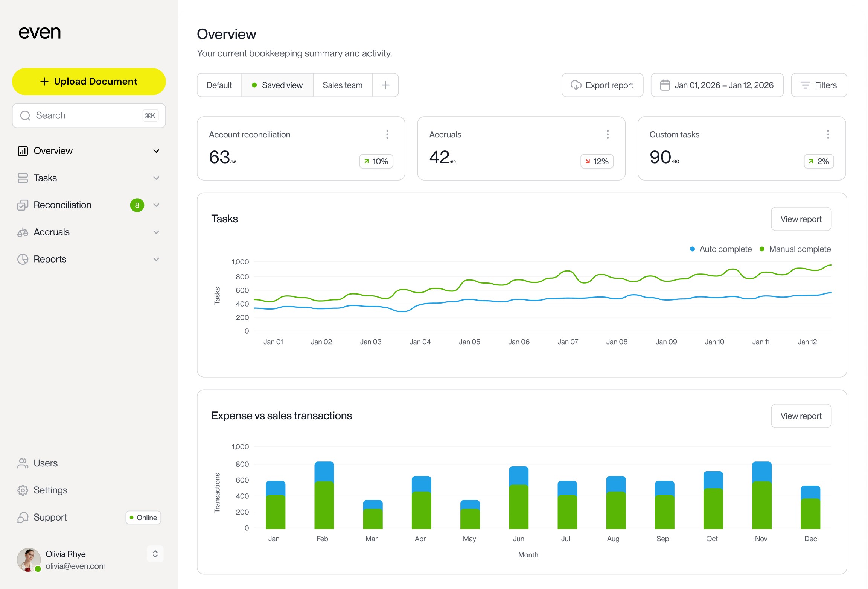Screen dimensions: 868x589
Task: Open Accruals card three-dot menu
Action: (608, 134)
